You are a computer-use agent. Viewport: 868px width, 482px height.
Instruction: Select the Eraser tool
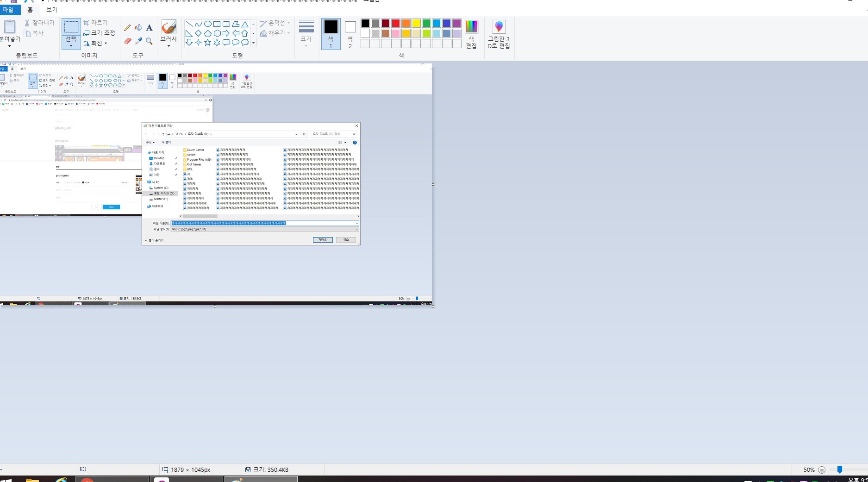click(x=127, y=41)
